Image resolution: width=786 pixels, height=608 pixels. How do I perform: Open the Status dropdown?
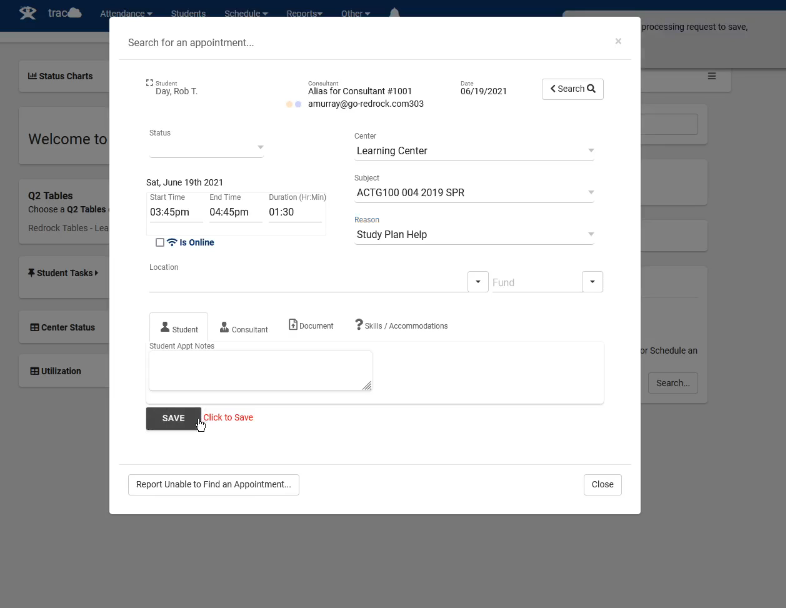207,147
